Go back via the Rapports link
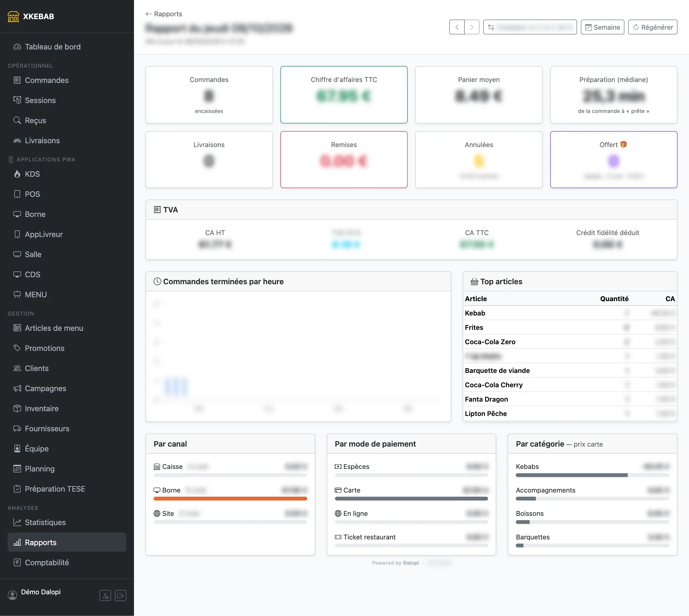The image size is (689, 616). [164, 14]
